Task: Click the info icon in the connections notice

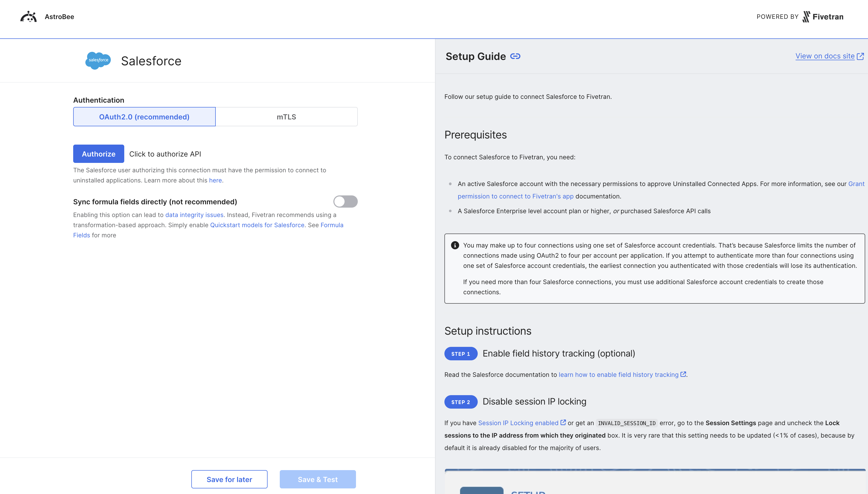Action: [x=455, y=245]
